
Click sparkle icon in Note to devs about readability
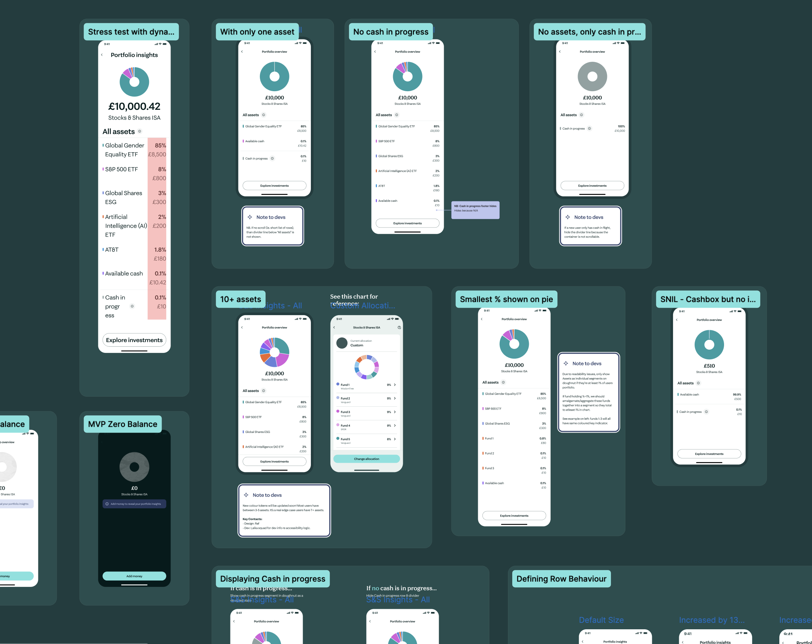tap(566, 363)
